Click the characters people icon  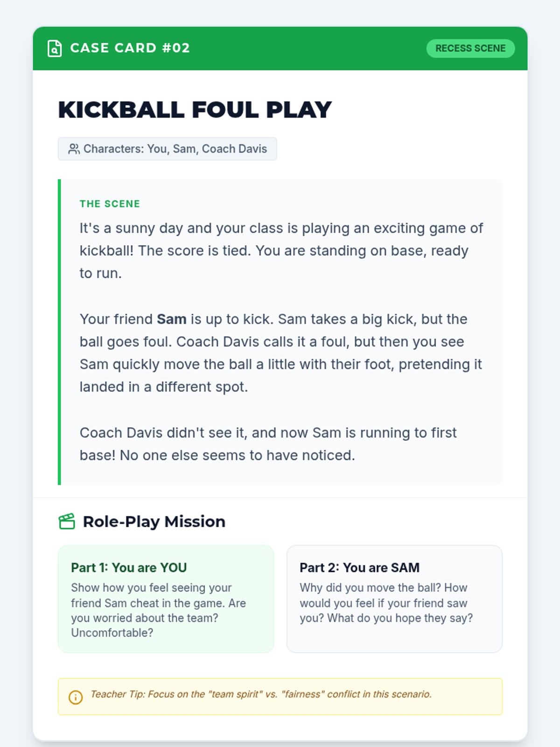click(74, 149)
